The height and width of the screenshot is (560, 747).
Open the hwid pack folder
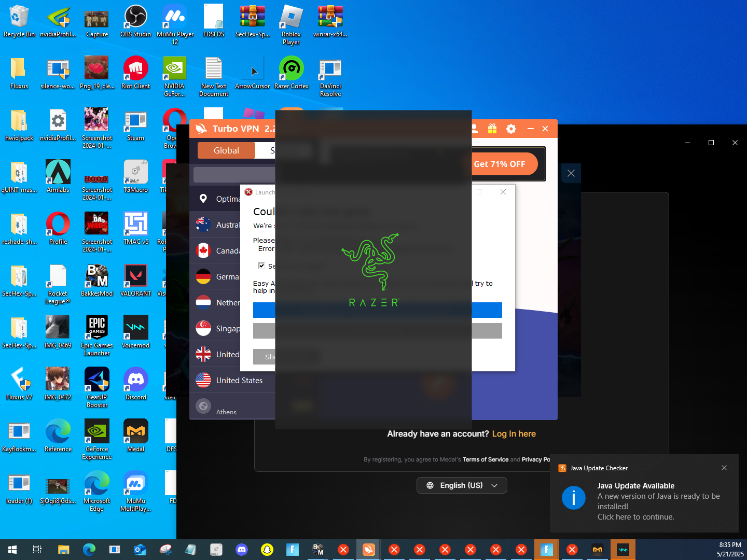(x=19, y=125)
